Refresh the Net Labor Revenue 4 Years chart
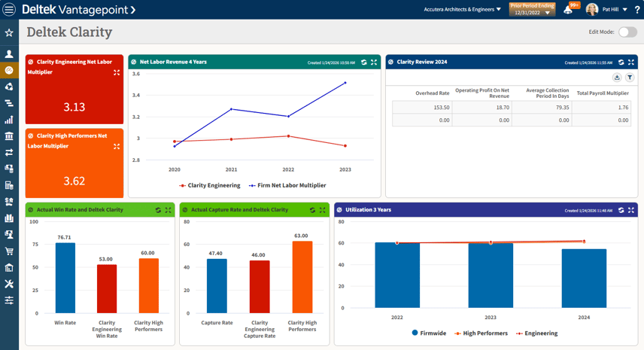The height and width of the screenshot is (350, 644). [x=364, y=62]
